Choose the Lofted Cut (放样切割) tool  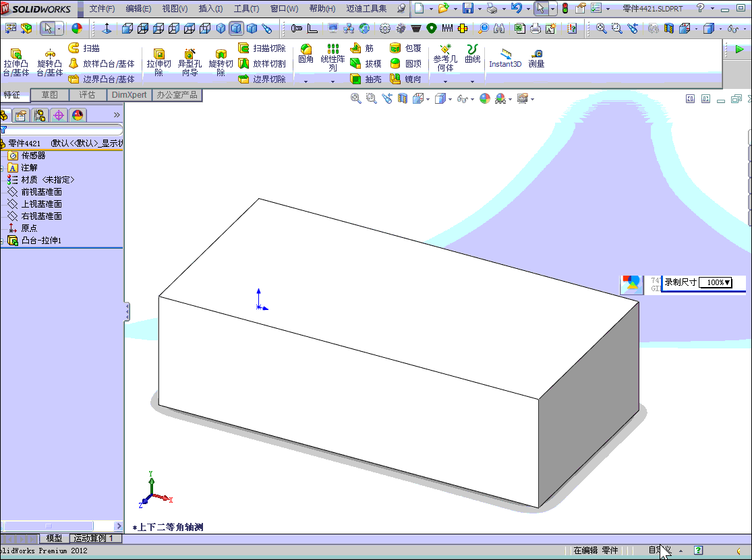coord(262,64)
